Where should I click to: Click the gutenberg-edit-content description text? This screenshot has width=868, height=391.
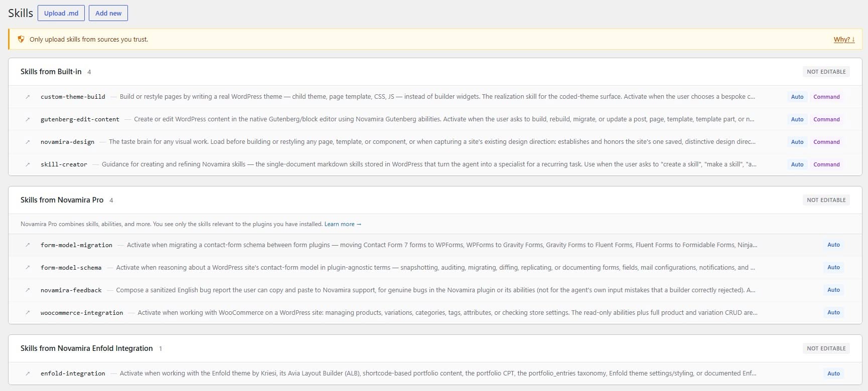[444, 119]
